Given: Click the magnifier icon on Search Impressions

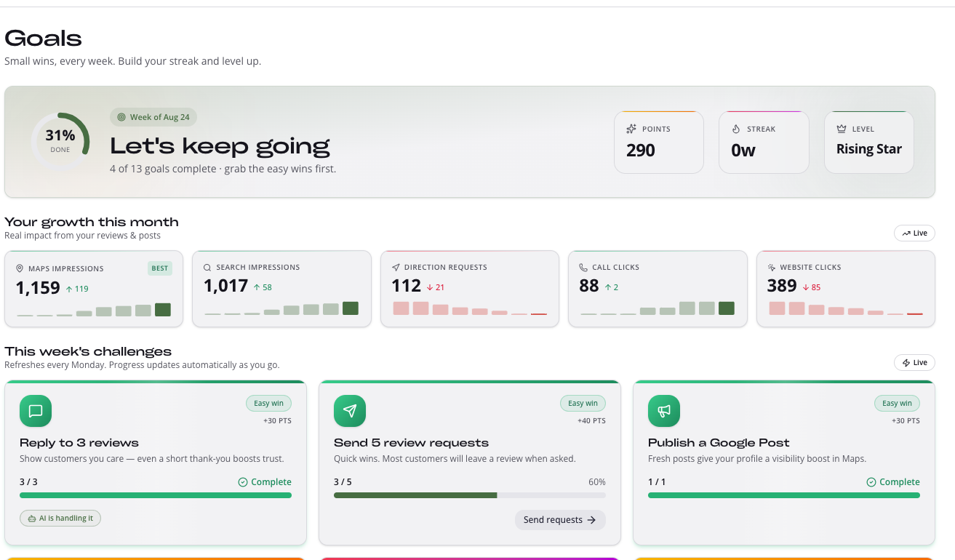Looking at the screenshot, I should click(x=207, y=267).
